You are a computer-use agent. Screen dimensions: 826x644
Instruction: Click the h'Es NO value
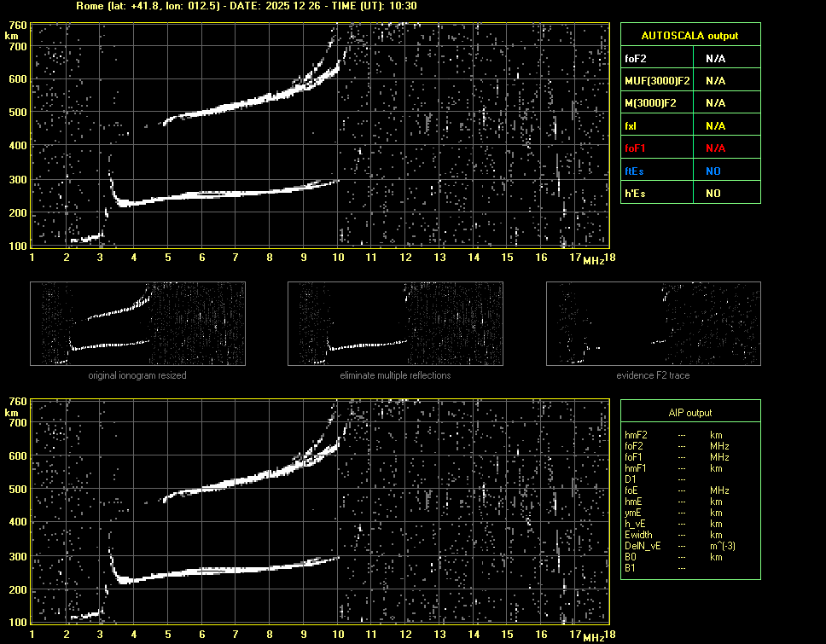pos(713,194)
